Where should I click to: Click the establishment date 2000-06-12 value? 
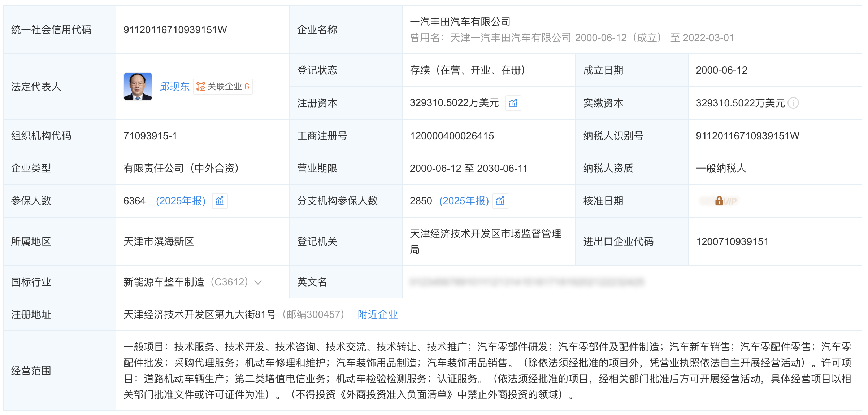coord(721,70)
